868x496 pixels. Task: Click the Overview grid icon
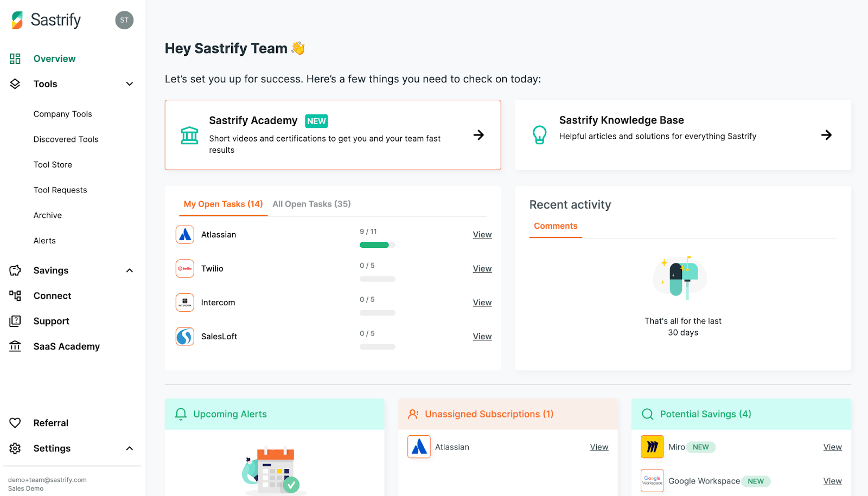pyautogui.click(x=15, y=59)
